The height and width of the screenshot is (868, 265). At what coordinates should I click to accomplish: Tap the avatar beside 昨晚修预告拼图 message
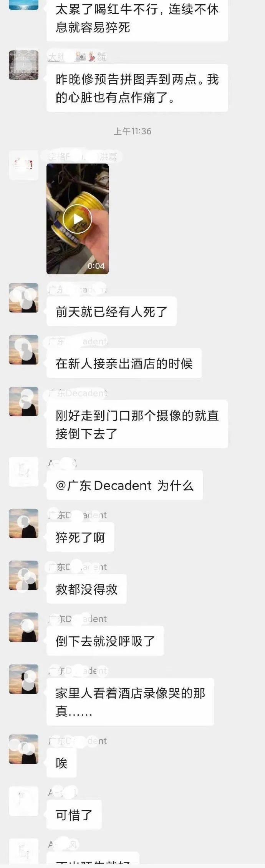pyautogui.click(x=23, y=65)
